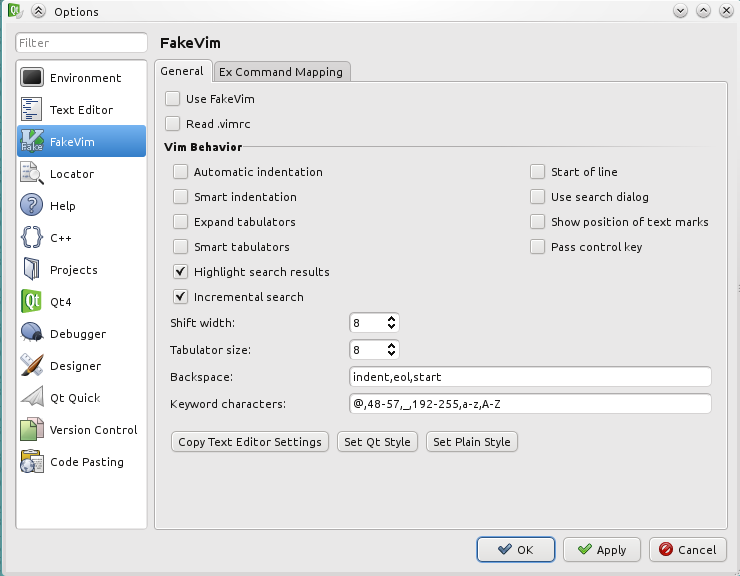The height and width of the screenshot is (576, 740).
Task: Open the Version Control icon
Action: point(32,430)
